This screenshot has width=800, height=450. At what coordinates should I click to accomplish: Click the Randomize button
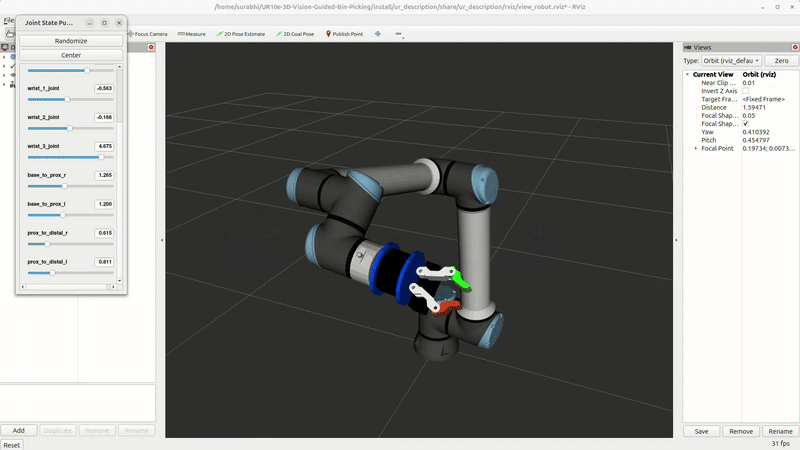click(x=71, y=41)
